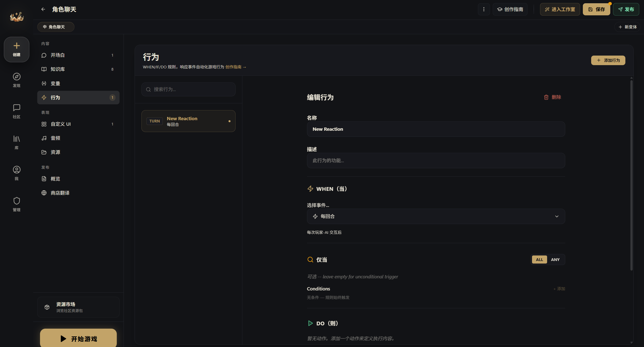Open 资源 section
This screenshot has height=347, width=644.
[78, 152]
